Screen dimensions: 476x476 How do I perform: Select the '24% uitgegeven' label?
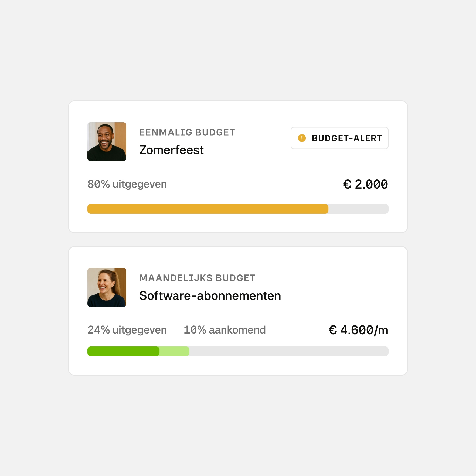coord(127,330)
